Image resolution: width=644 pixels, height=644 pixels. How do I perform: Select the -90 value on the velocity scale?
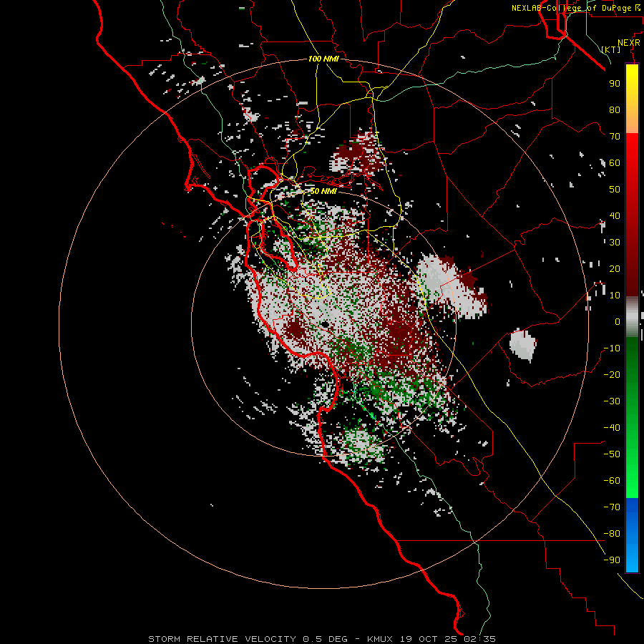point(612,560)
